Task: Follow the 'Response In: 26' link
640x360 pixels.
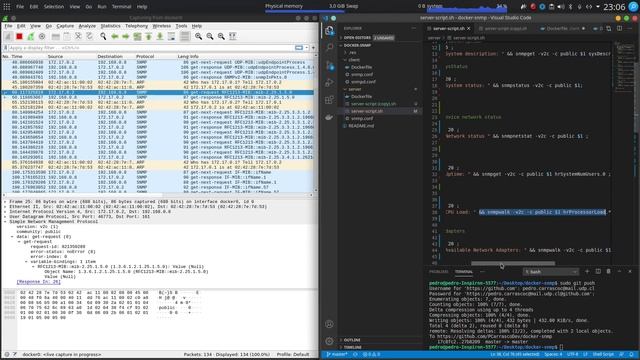Action: tap(38, 282)
